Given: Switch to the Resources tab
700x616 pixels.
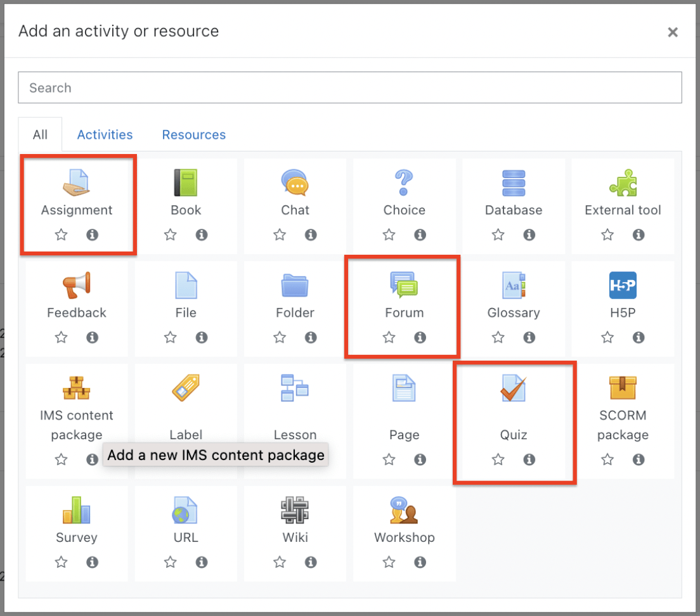Looking at the screenshot, I should coord(193,134).
